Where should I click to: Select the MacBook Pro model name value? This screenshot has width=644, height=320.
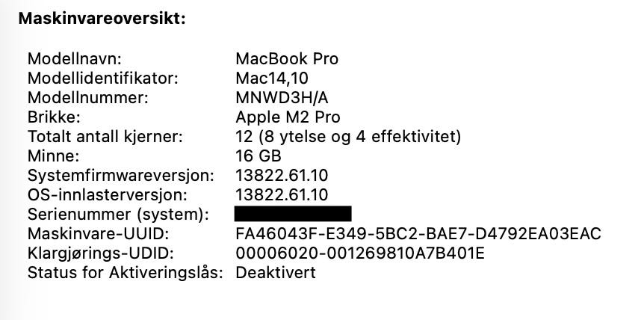point(287,59)
